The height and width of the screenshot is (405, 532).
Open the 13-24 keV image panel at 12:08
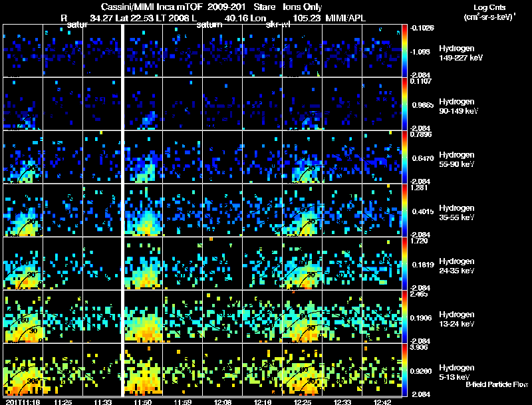pos(222,317)
